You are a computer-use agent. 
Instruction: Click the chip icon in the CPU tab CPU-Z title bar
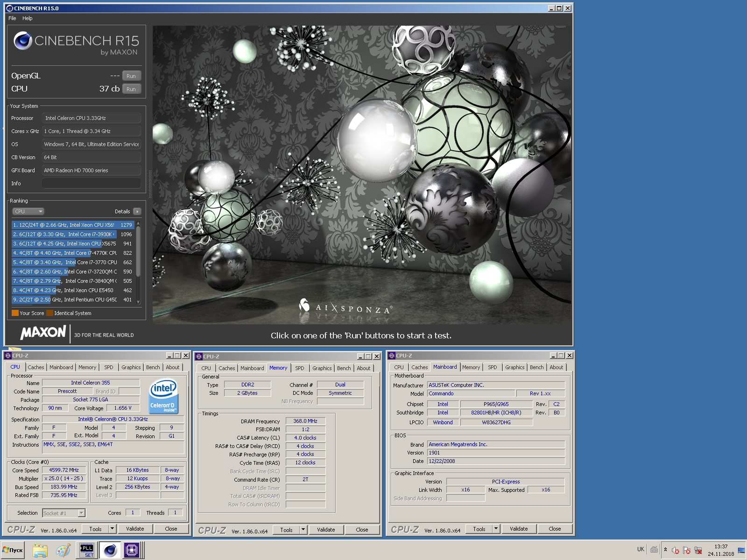pos(8,356)
